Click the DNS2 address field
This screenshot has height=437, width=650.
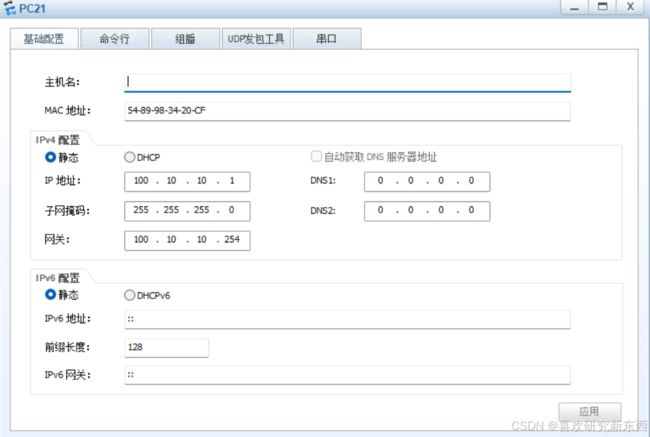point(427,211)
